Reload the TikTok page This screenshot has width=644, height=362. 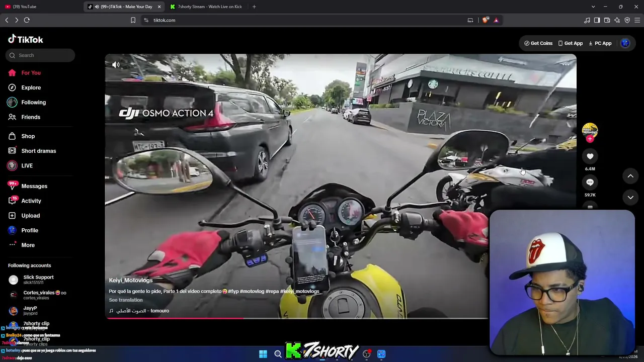tap(27, 20)
